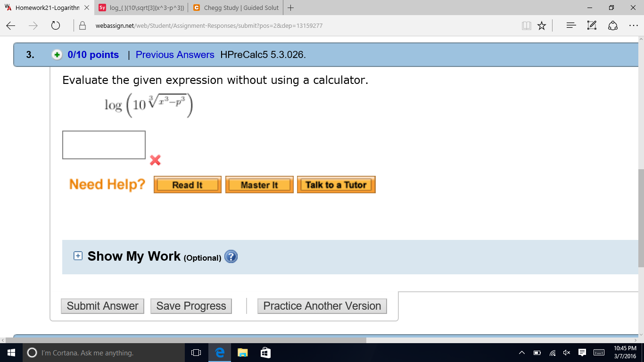The width and height of the screenshot is (644, 362).
Task: Click Cortana search box
Action: [x=104, y=353]
